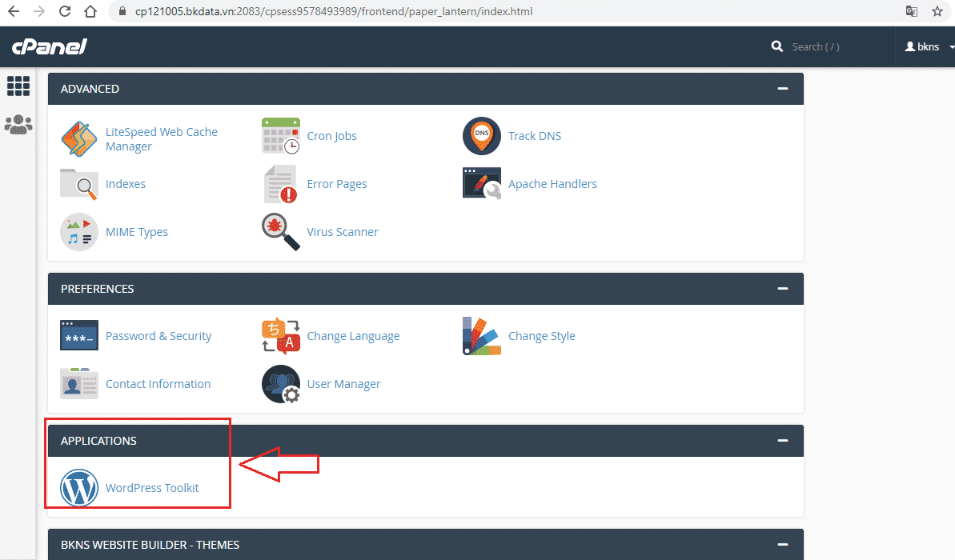Open the Change Language link
Viewport: 955px width, 560px height.
353,336
